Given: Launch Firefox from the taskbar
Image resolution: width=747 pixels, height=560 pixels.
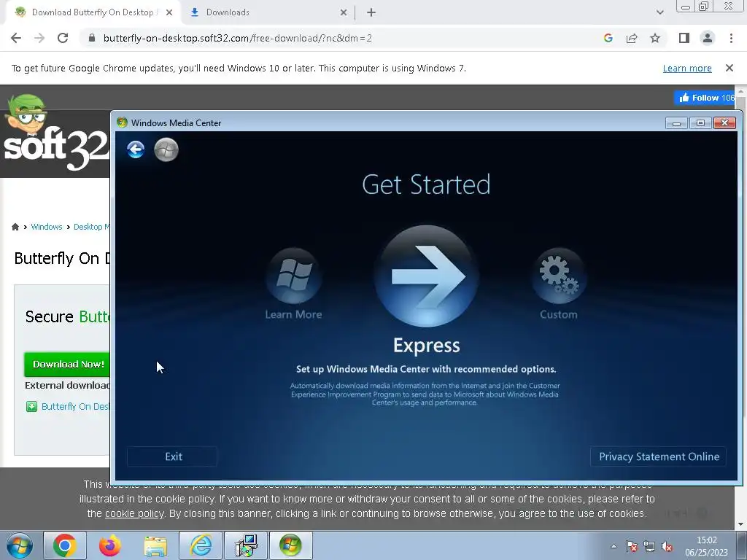Looking at the screenshot, I should point(110,545).
